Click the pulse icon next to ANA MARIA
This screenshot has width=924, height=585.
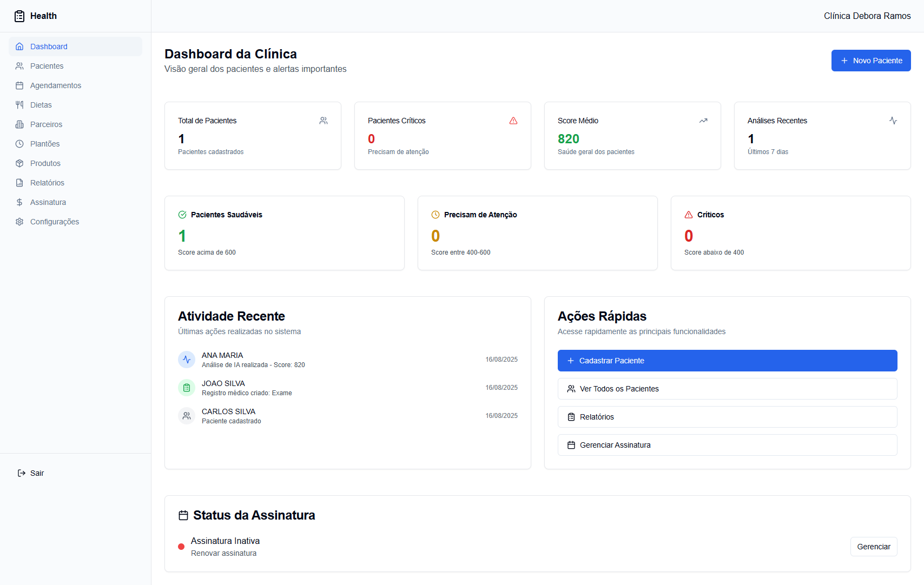coord(187,360)
